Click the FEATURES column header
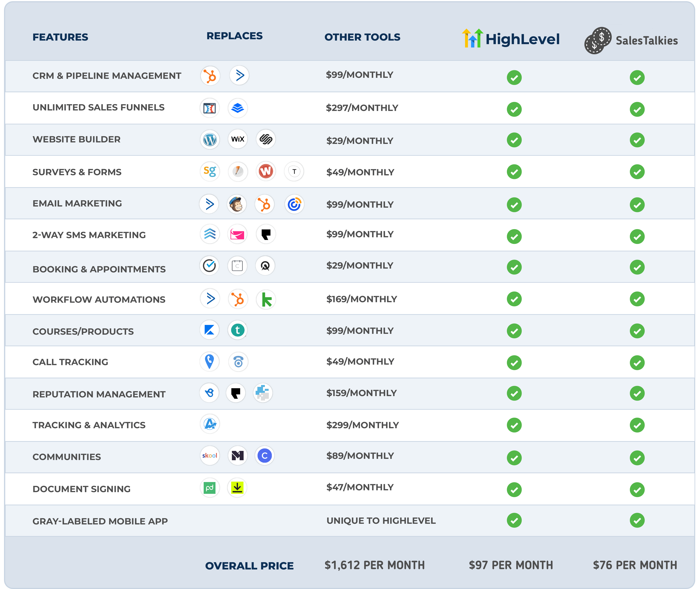This screenshot has width=700, height=589. pyautogui.click(x=60, y=37)
